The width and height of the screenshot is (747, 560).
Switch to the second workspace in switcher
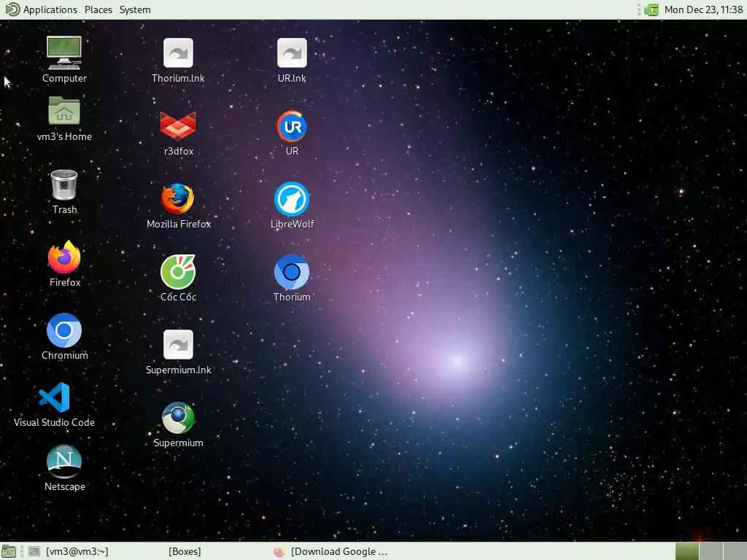coord(711,551)
